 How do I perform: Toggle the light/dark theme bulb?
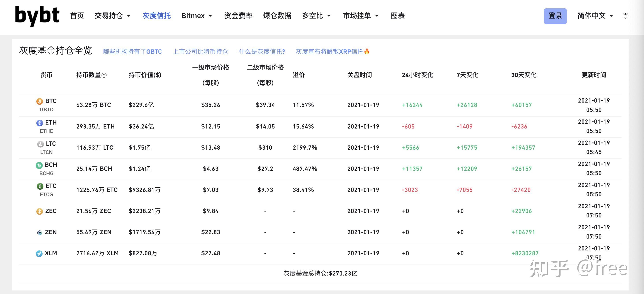click(x=625, y=16)
